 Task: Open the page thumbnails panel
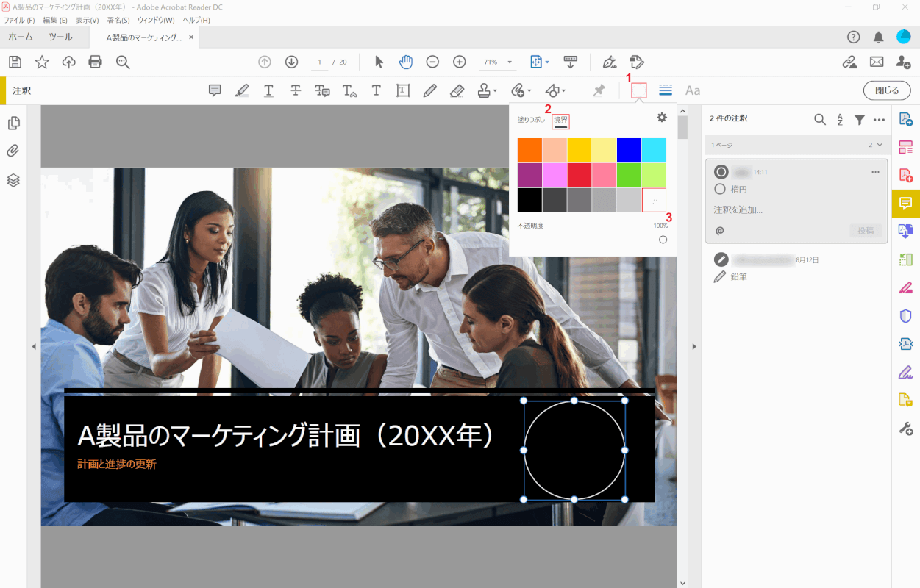point(13,123)
